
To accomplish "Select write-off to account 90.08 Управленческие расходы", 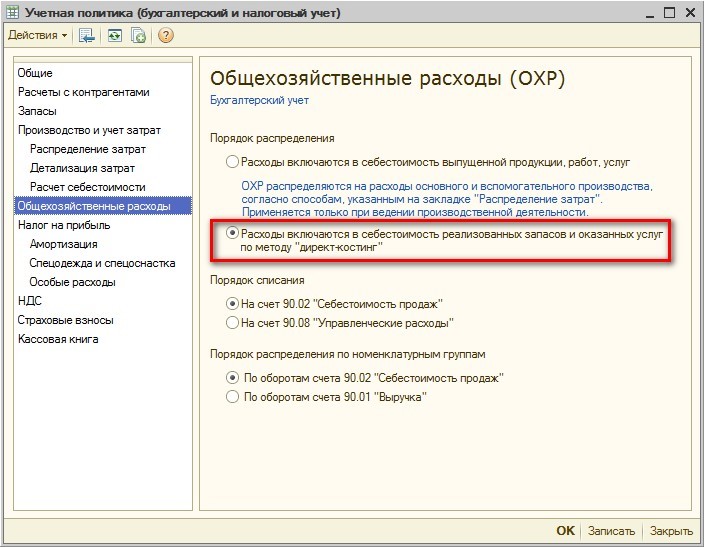I will tap(232, 322).
